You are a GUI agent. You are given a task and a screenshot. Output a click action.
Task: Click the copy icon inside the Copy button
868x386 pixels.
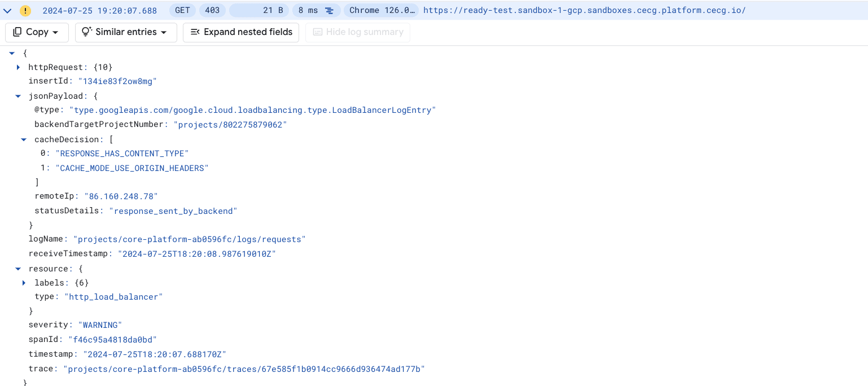pos(17,32)
